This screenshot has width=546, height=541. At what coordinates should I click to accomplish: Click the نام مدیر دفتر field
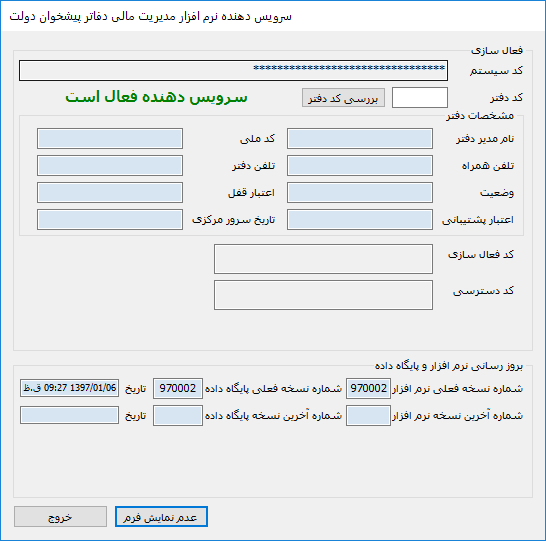point(360,139)
